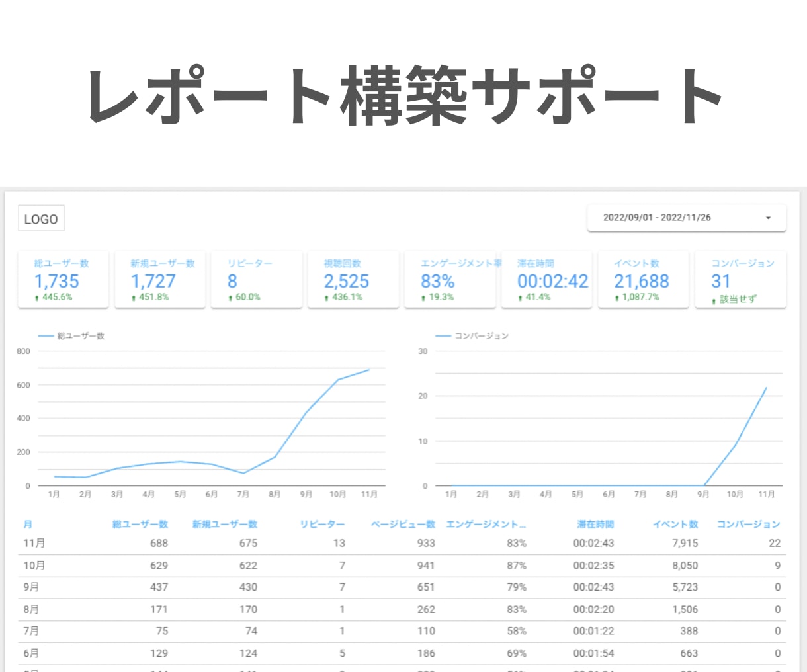Click page views cell 941 in 10月 row
Image resolution: width=807 pixels, height=672 pixels.
426,566
